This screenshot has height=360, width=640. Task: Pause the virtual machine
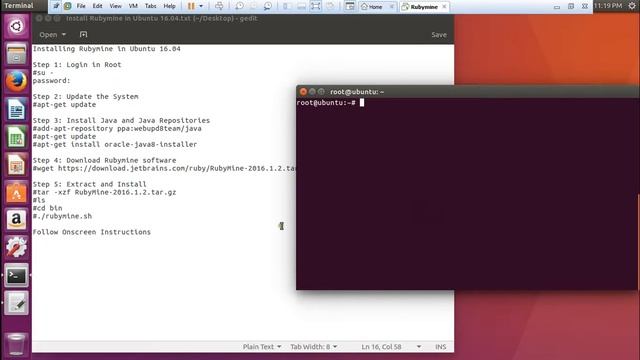pyautogui.click(x=191, y=6)
